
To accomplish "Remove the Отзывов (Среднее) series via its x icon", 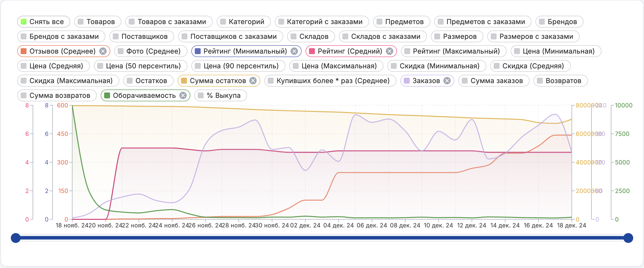I will tap(103, 51).
